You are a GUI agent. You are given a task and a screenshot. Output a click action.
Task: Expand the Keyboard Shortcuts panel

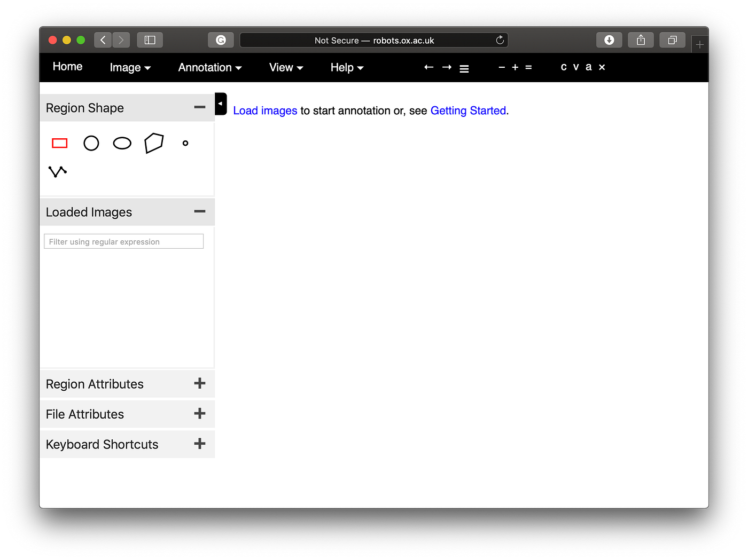[200, 444]
